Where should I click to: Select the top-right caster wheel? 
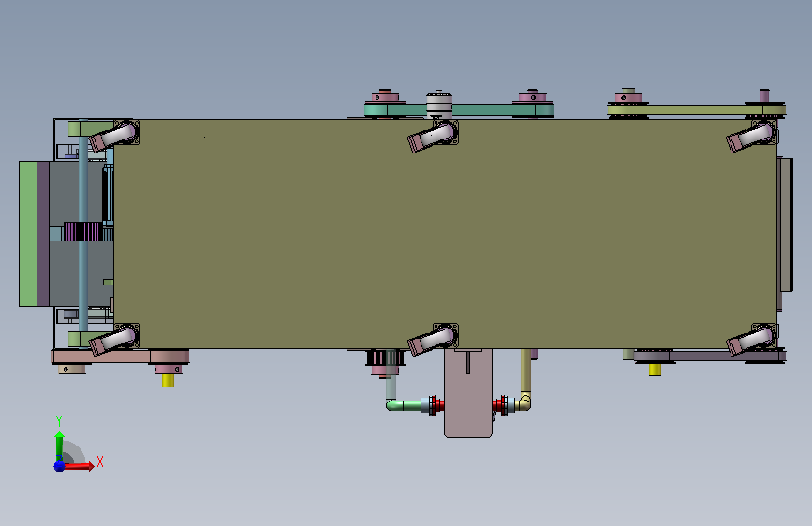(750, 137)
